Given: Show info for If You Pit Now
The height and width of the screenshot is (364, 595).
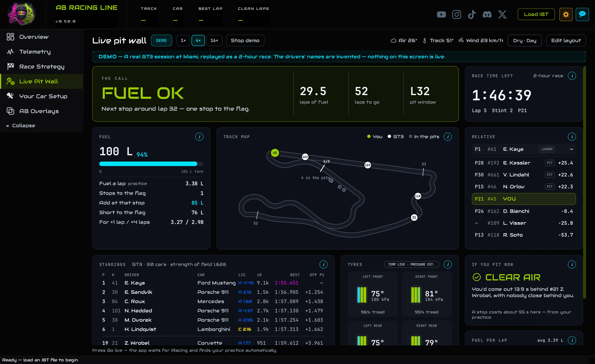Looking at the screenshot, I should click(572, 264).
